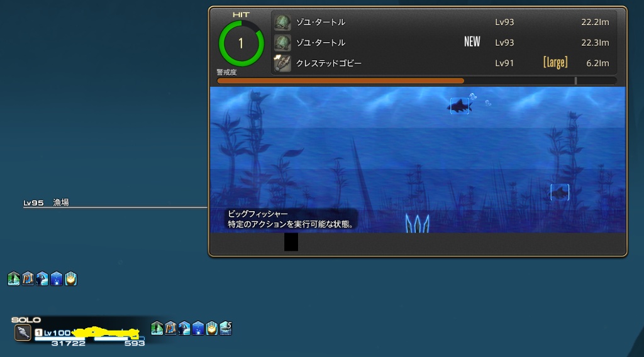Screen dimensions: 644x357
Task: Click the 22.2Im size value
Action: pos(595,22)
